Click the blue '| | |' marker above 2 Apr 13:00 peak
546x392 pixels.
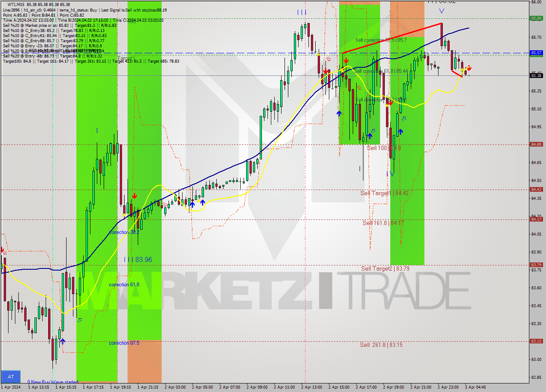(x=302, y=12)
